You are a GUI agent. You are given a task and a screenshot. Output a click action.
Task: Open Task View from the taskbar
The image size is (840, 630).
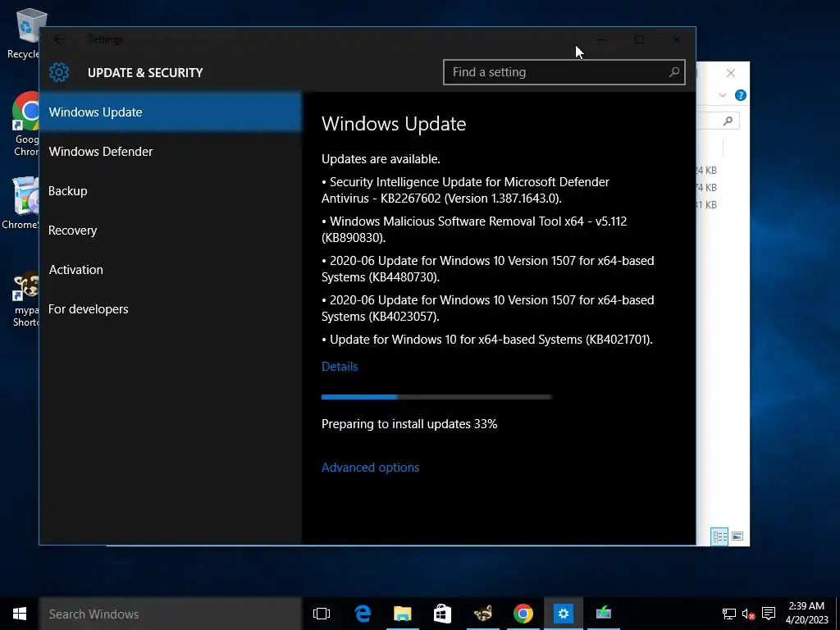click(x=322, y=614)
